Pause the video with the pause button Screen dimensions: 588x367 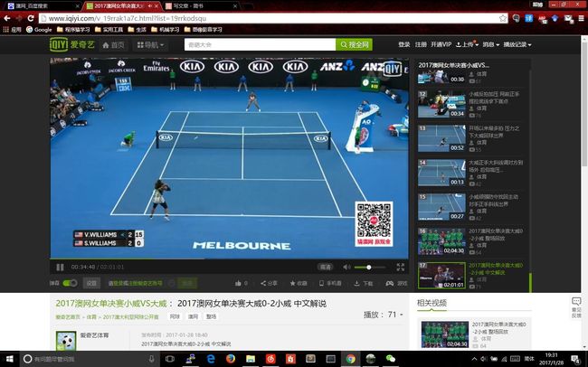tap(60, 268)
